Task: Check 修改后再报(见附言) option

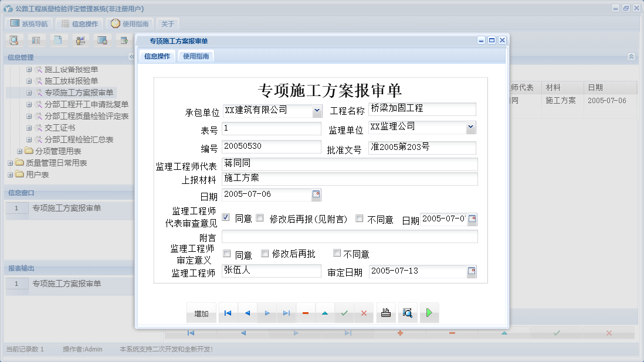Action: click(x=259, y=217)
